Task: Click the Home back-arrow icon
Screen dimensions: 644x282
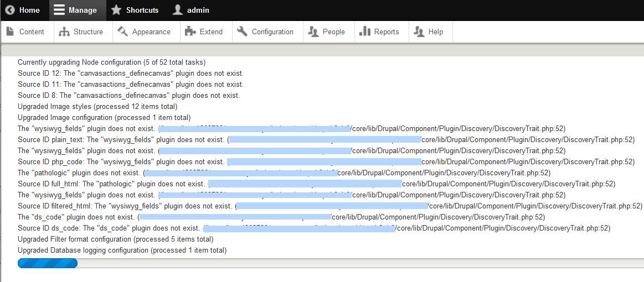Action: tap(10, 11)
